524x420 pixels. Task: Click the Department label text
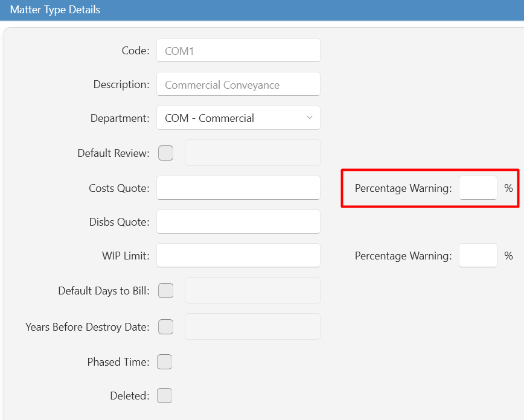(x=120, y=118)
